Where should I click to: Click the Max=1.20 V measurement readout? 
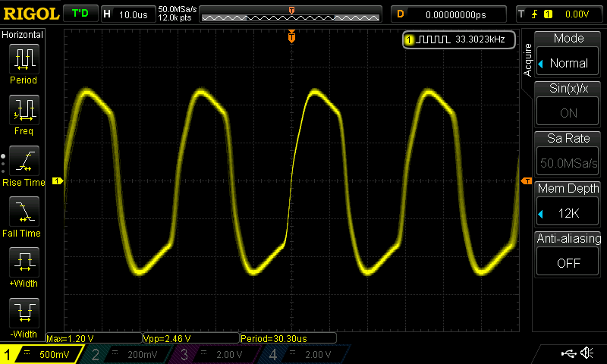tap(93, 338)
